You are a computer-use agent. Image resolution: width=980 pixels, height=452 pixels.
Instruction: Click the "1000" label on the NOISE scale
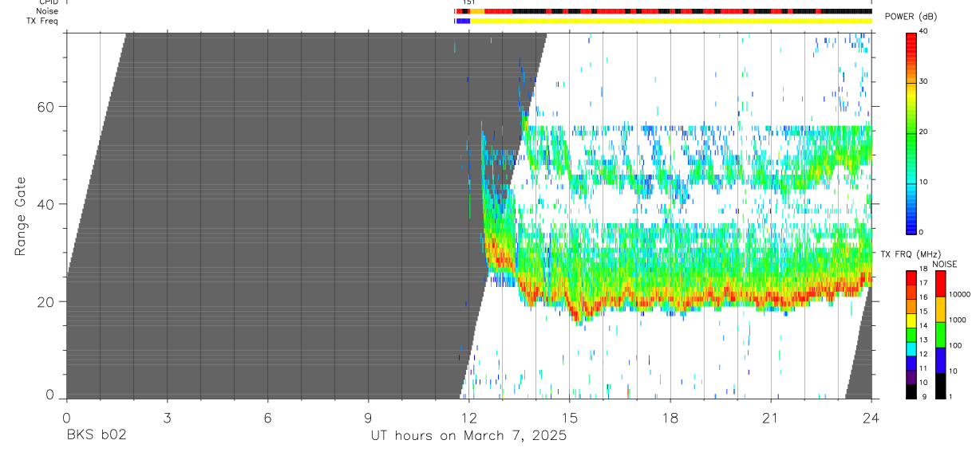(x=958, y=320)
